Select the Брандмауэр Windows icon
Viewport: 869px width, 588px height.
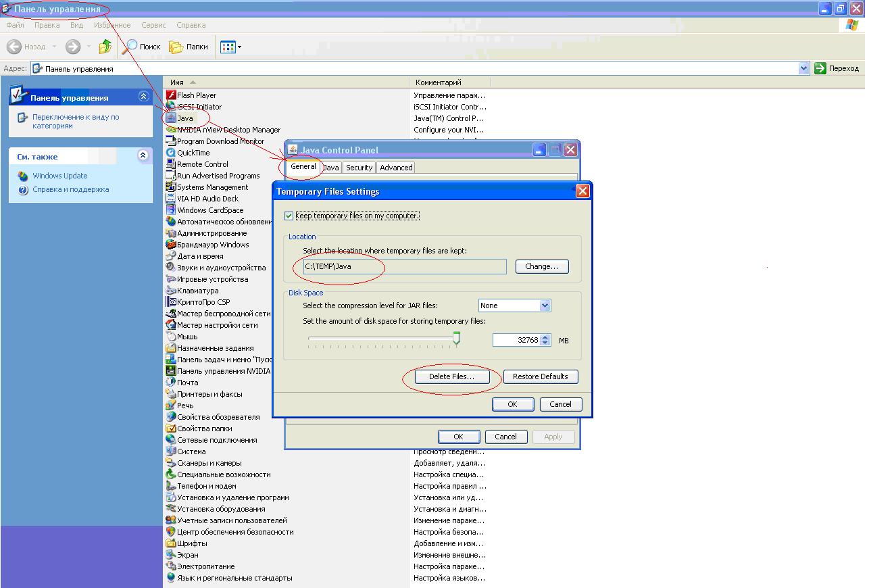coord(171,245)
